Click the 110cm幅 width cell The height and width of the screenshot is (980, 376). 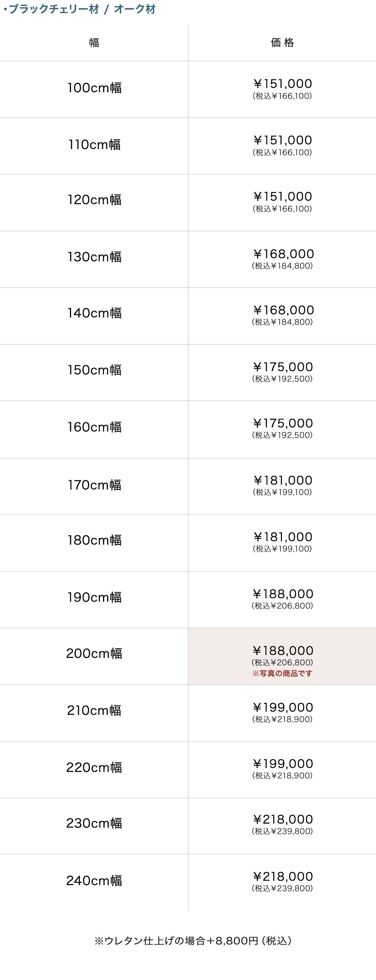tap(94, 145)
